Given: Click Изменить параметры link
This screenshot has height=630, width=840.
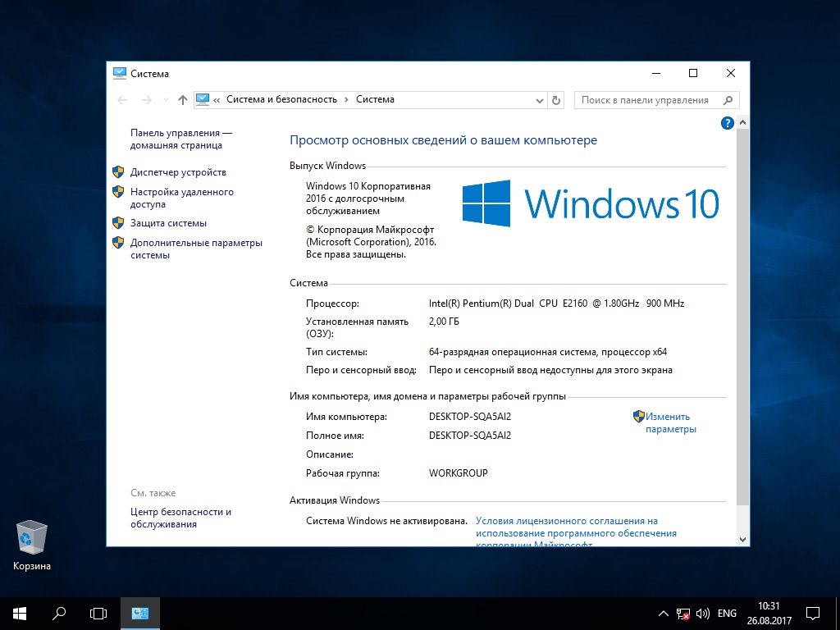Looking at the screenshot, I should [671, 422].
